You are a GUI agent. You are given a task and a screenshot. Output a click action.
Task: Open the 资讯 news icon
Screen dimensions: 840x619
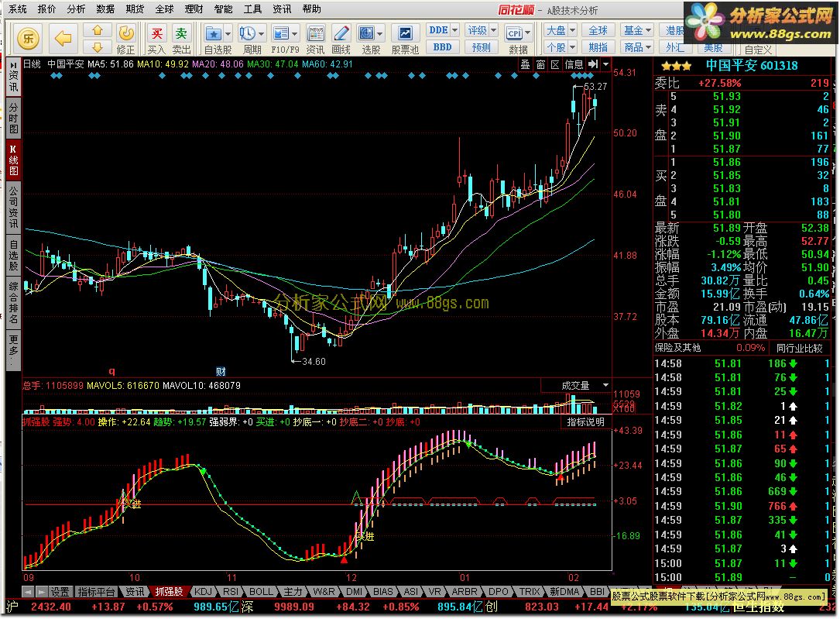click(315, 33)
